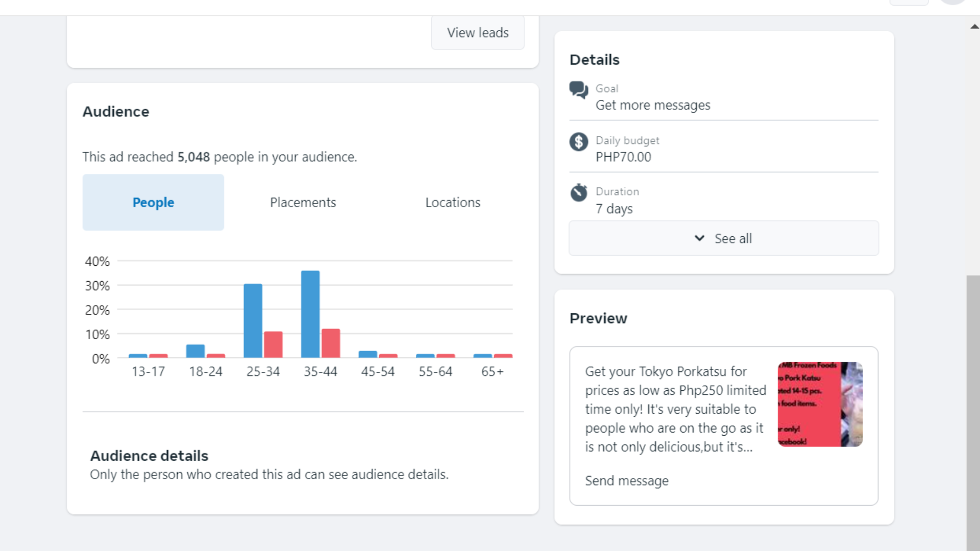The image size is (980, 551).
Task: Open the Tokyo Porkatsu ad thumbnail
Action: click(820, 404)
